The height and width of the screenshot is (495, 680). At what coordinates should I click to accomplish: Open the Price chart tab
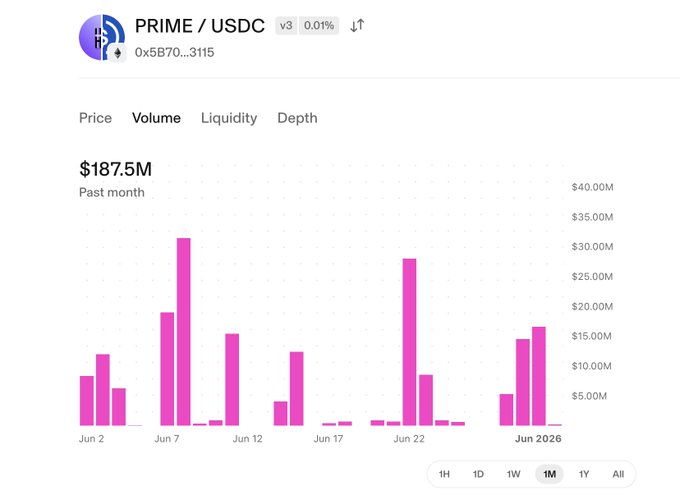coord(95,118)
